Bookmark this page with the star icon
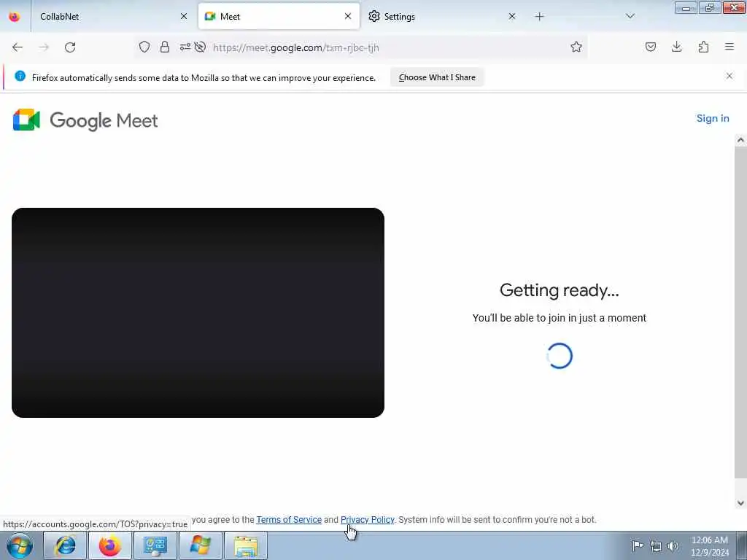Screen dimensions: 747x560 click(576, 47)
